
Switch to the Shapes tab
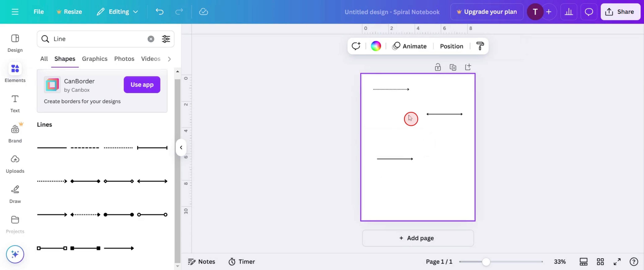coord(65,59)
